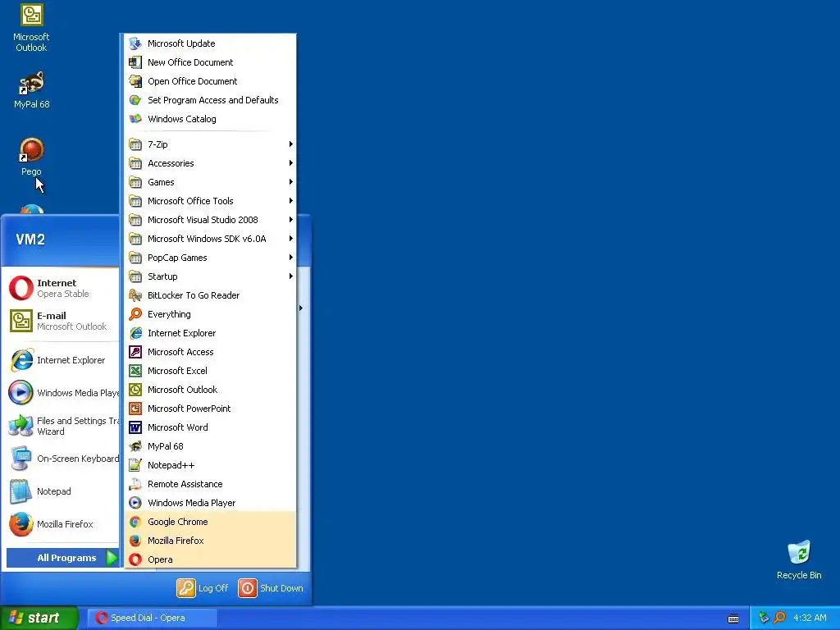
Task: Switch to Speed Dial - Opera taskbar window
Action: pos(153,618)
